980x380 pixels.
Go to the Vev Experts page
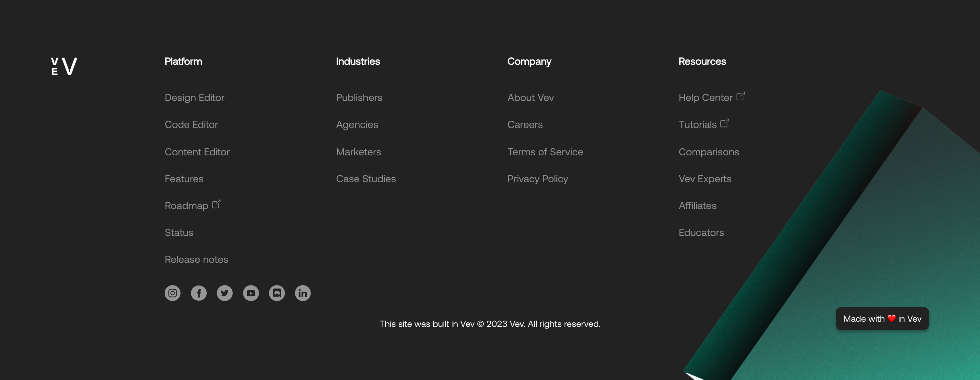tap(705, 179)
